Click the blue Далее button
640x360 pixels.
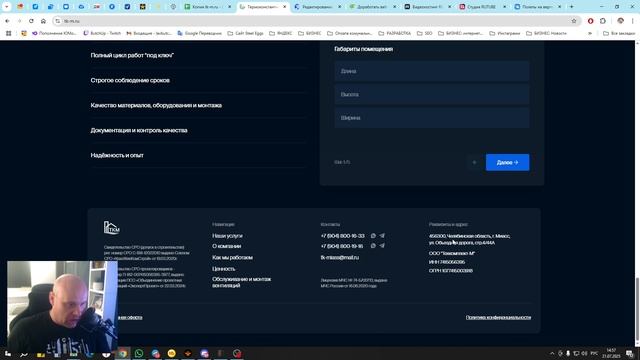(x=507, y=162)
